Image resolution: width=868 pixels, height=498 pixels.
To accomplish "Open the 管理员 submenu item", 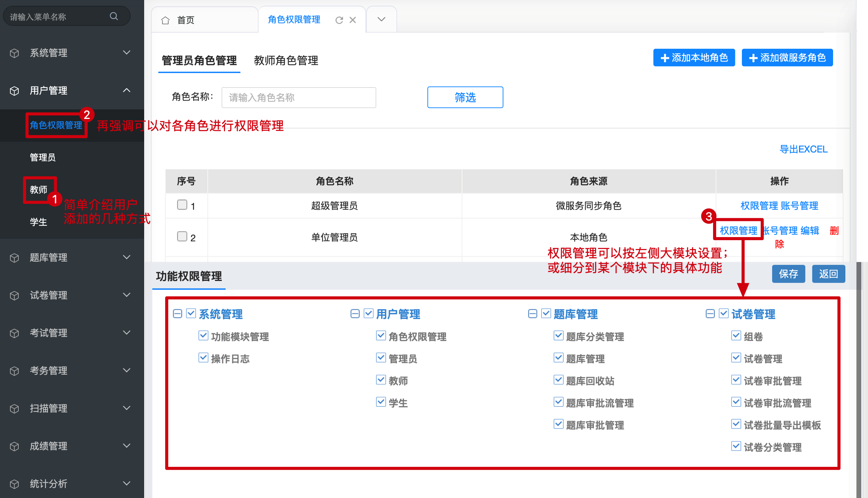I will point(43,157).
